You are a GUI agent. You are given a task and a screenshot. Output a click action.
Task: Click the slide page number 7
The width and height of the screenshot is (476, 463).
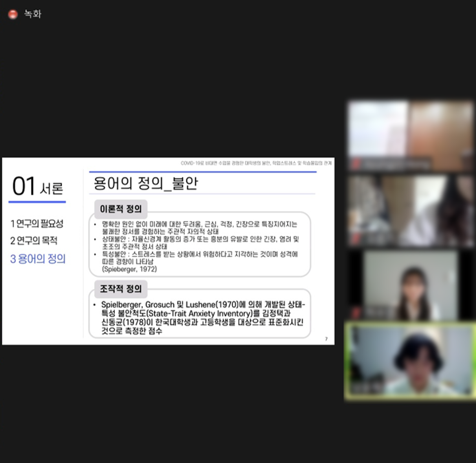pos(326,339)
